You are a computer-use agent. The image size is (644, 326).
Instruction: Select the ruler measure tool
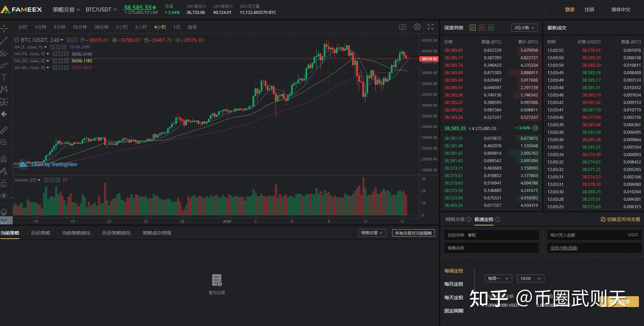(x=4, y=130)
